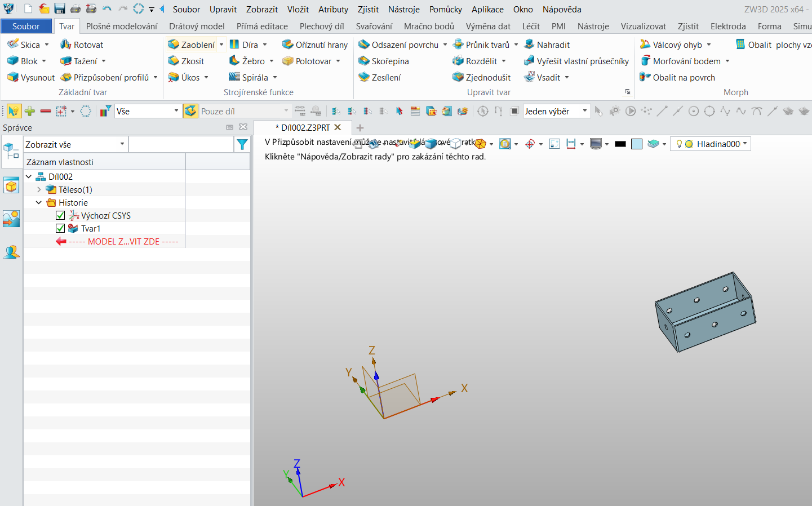The width and height of the screenshot is (812, 506).
Task: Open the Zjednodušit simplify tool
Action: [x=482, y=77]
